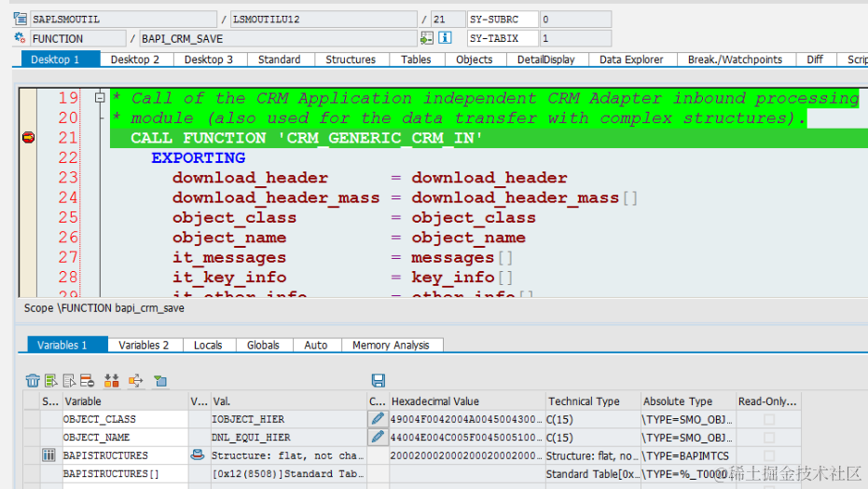Click the blue square green-triangle icon

point(160,381)
